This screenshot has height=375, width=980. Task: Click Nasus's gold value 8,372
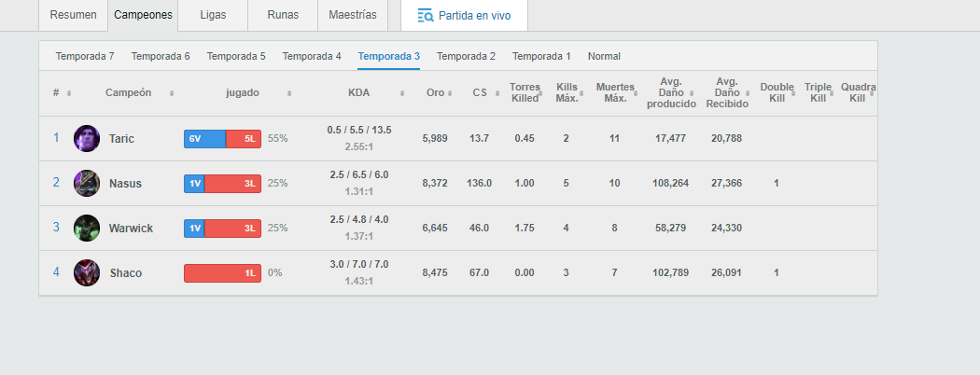(435, 184)
